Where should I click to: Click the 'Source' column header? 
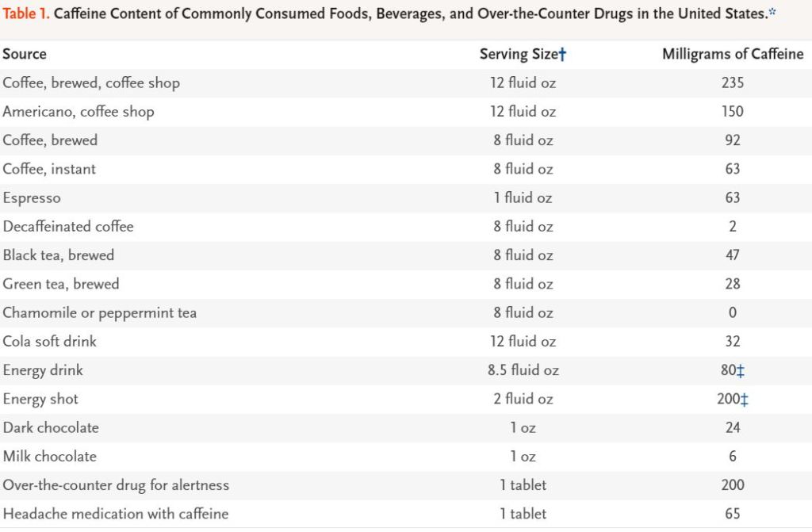click(x=25, y=54)
